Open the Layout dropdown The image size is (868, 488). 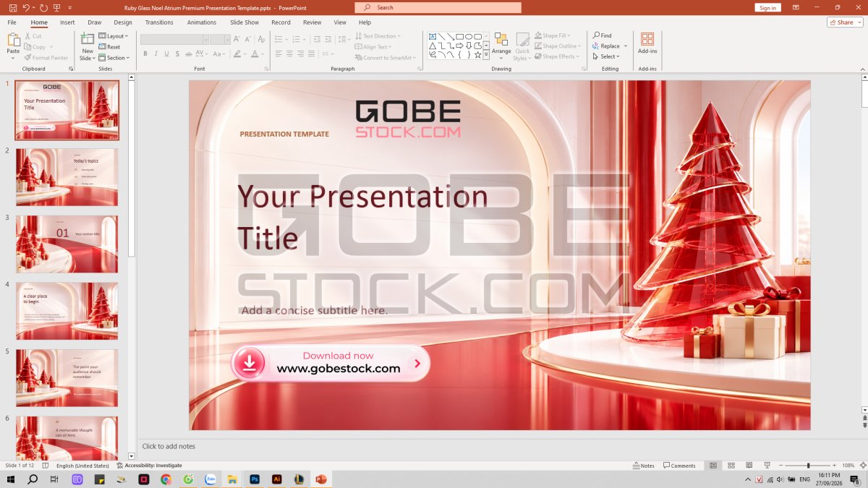coord(112,36)
